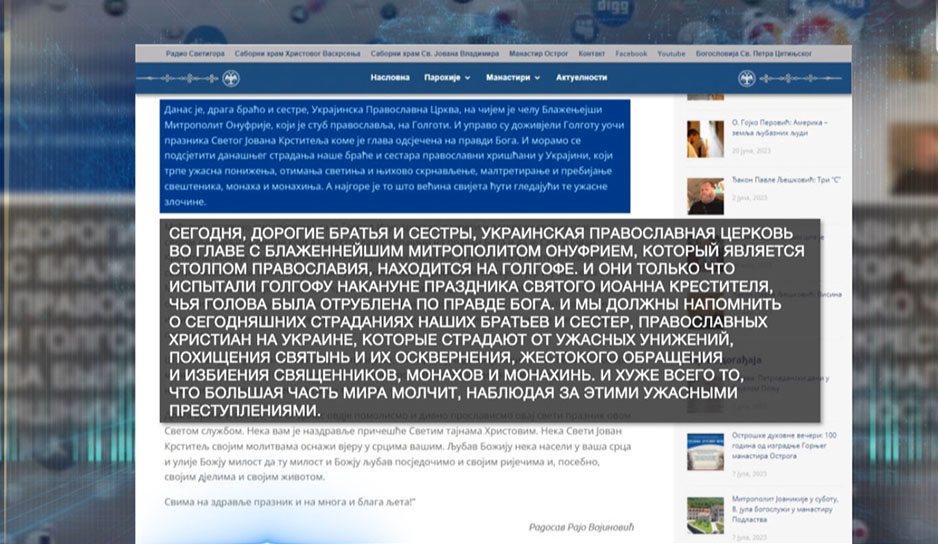Image resolution: width=938 pixels, height=544 pixels.
Task: Open the article Ђакон Павле Љешковић: Три "С"
Action: point(786,180)
